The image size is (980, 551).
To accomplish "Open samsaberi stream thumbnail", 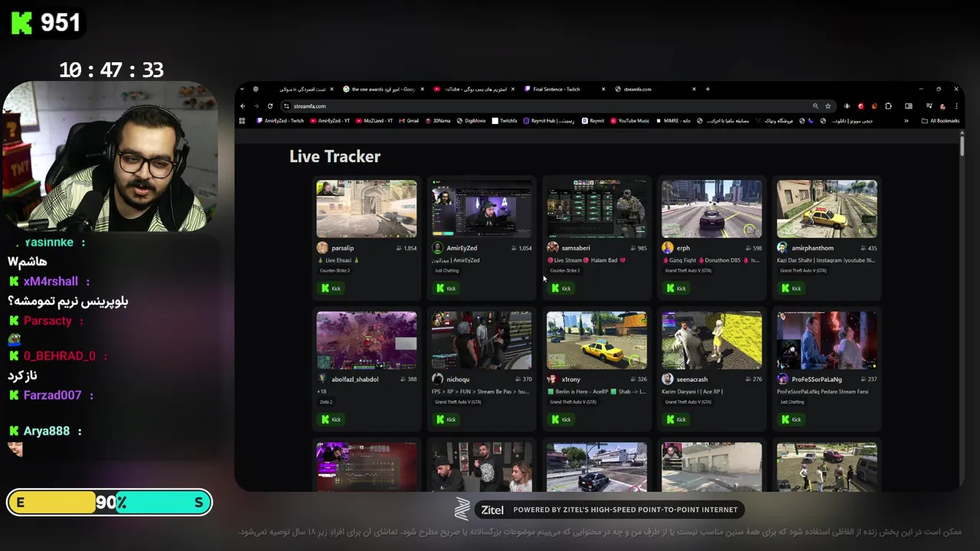I will point(596,209).
